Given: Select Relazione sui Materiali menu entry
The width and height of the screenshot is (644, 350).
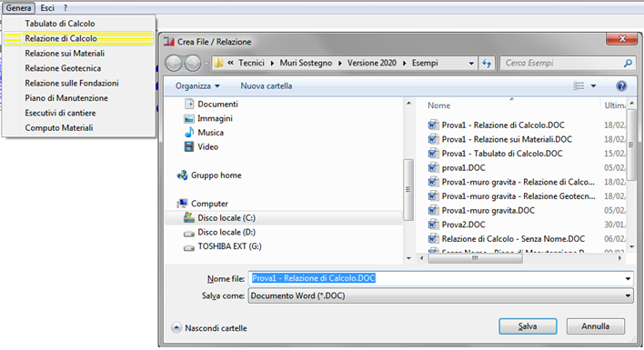Looking at the screenshot, I should coord(65,54).
